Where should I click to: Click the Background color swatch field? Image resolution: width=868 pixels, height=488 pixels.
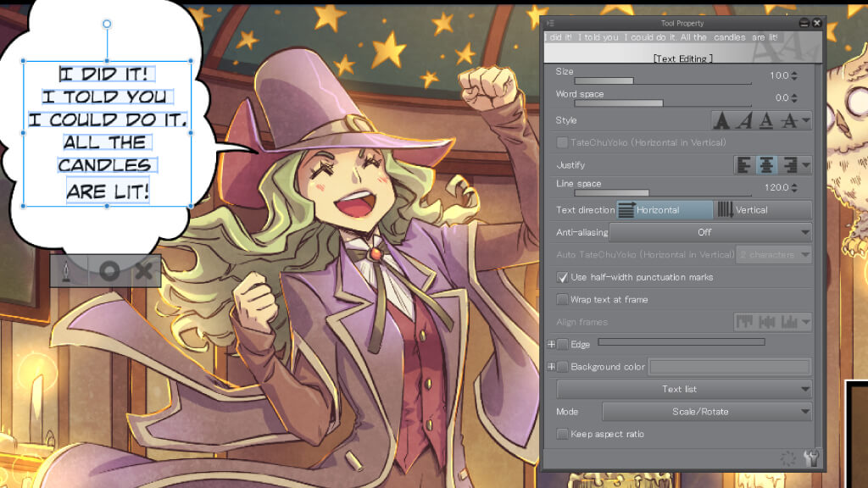729,367
